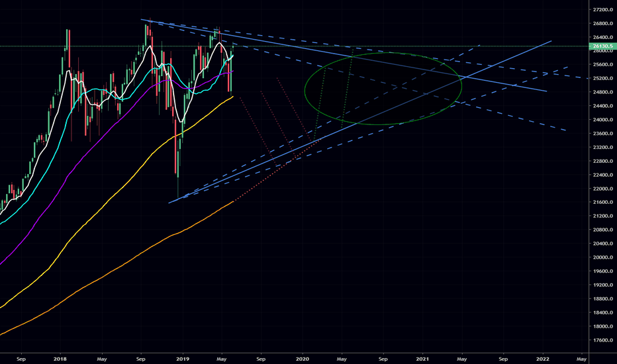
Task: Click the 22400.0 price axis label
Action: 603,175
